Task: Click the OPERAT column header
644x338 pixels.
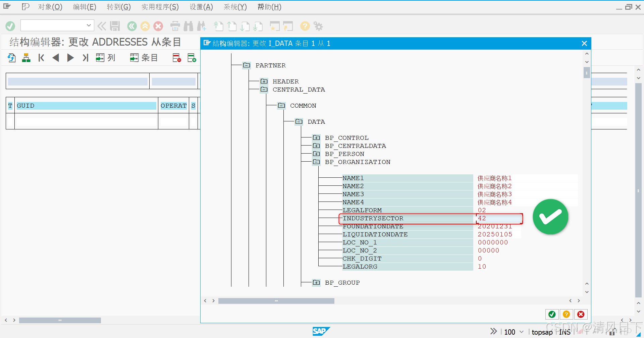Action: point(173,106)
